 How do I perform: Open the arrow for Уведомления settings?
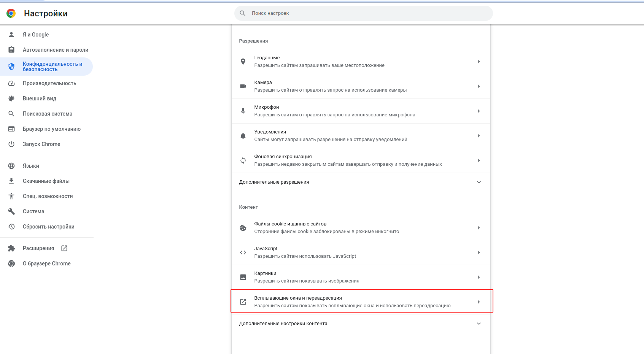(479, 136)
